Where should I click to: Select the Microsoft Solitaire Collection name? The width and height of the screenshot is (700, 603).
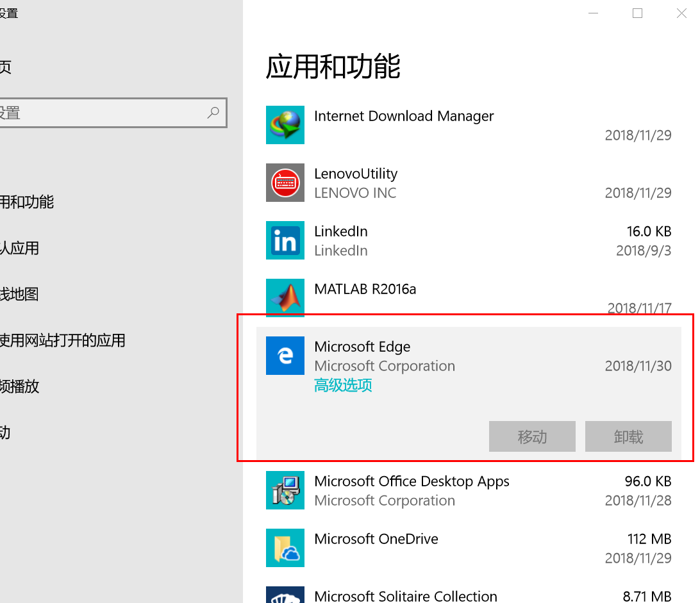coord(406,597)
